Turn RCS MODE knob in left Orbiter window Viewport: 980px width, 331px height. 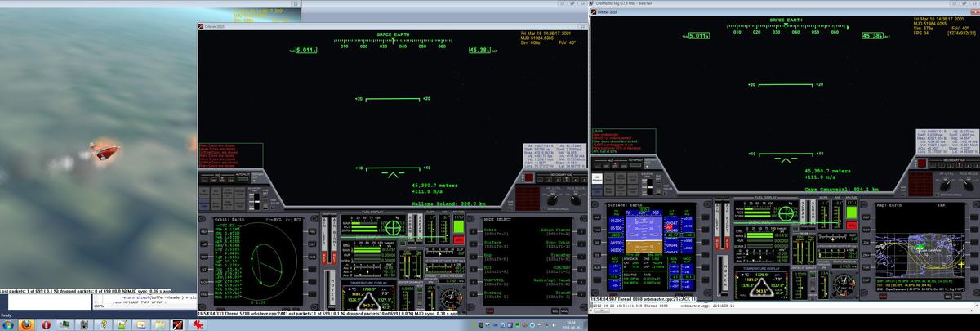click(x=576, y=200)
